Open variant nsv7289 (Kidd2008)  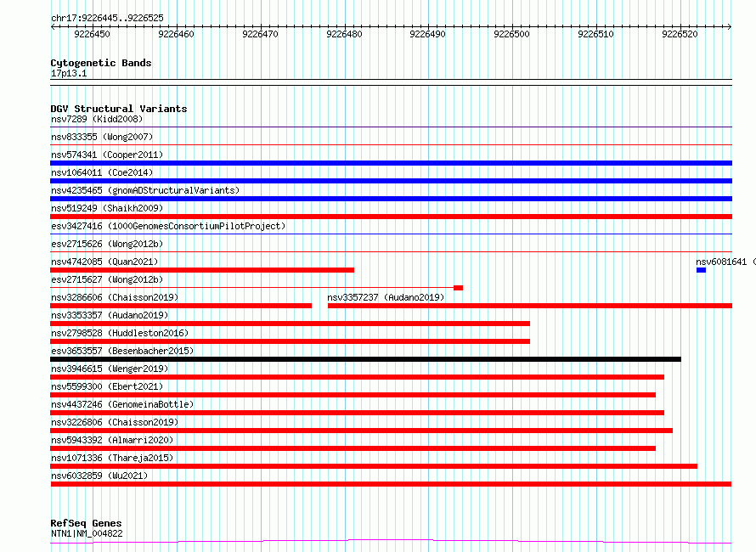pos(97,119)
